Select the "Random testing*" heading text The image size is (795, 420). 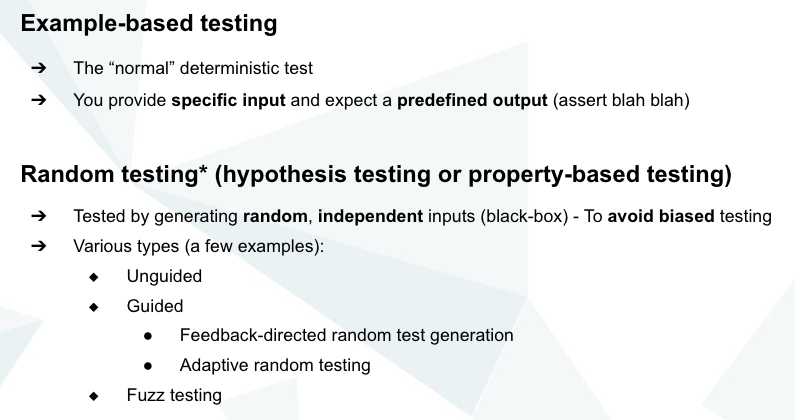click(x=113, y=174)
